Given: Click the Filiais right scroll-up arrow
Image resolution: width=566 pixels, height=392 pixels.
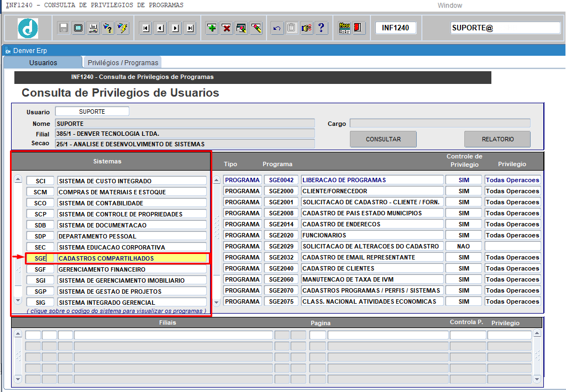Looking at the screenshot, I should click(537, 333).
